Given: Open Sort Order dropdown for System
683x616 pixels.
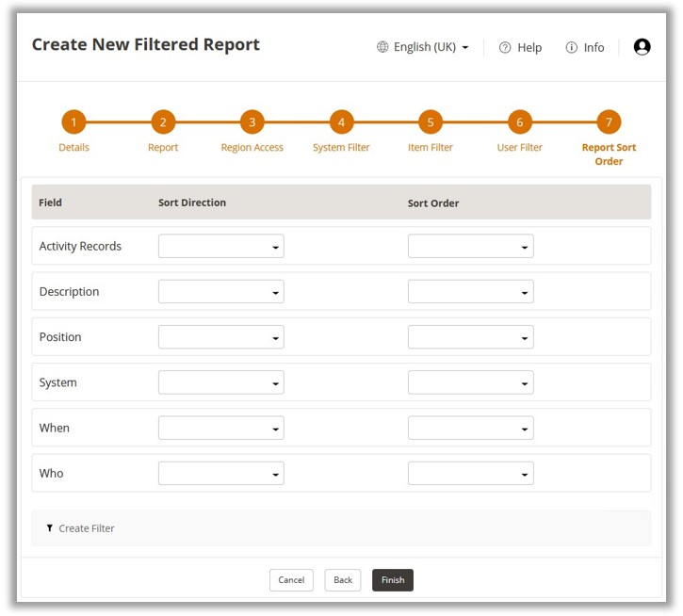Looking at the screenshot, I should pos(470,382).
